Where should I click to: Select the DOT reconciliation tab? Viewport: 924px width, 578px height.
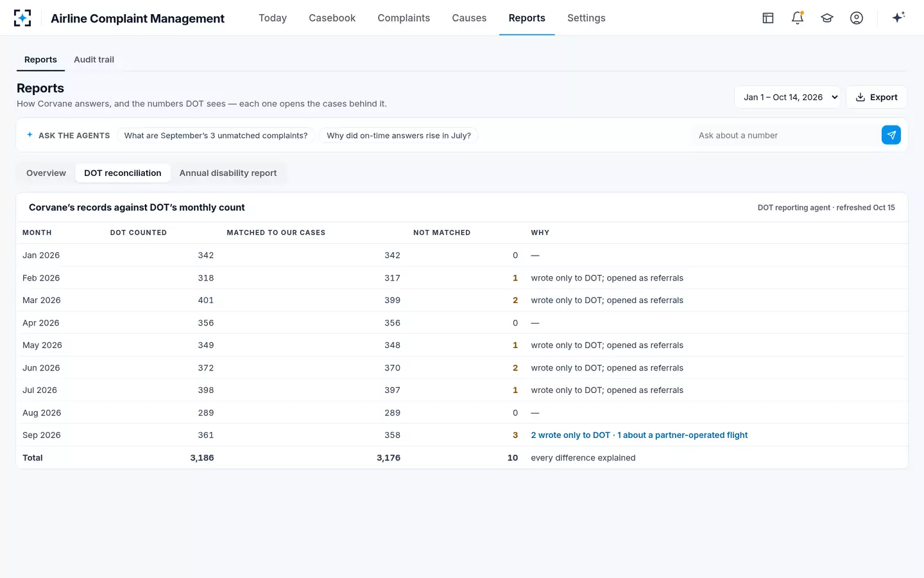pyautogui.click(x=123, y=173)
